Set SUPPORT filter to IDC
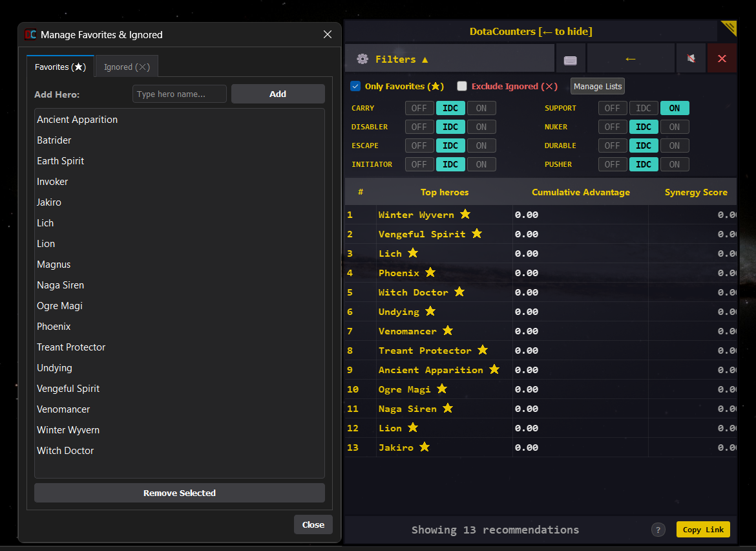Image resolution: width=756 pixels, height=551 pixels. coord(643,108)
